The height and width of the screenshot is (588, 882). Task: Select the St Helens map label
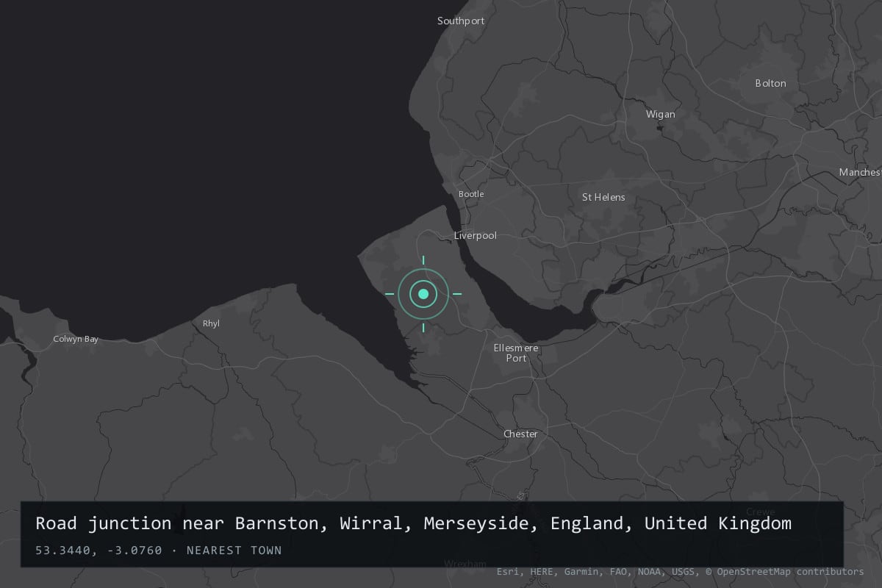tap(603, 197)
